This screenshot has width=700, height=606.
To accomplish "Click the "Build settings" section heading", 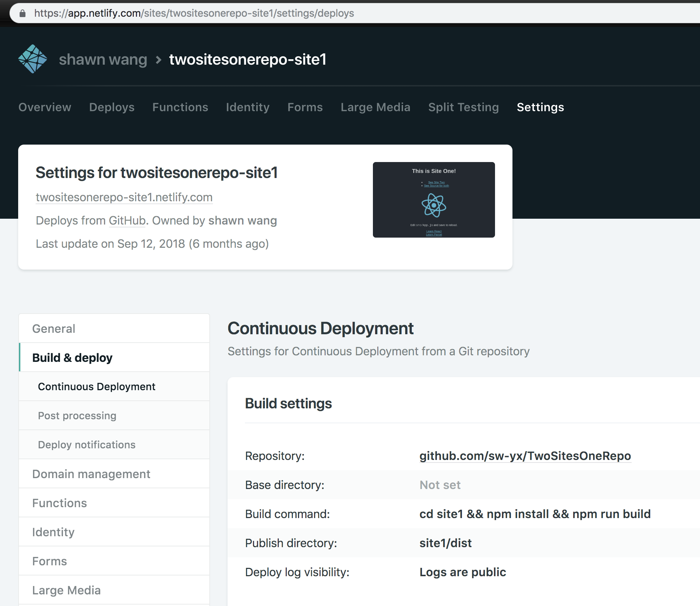I will coord(289,404).
